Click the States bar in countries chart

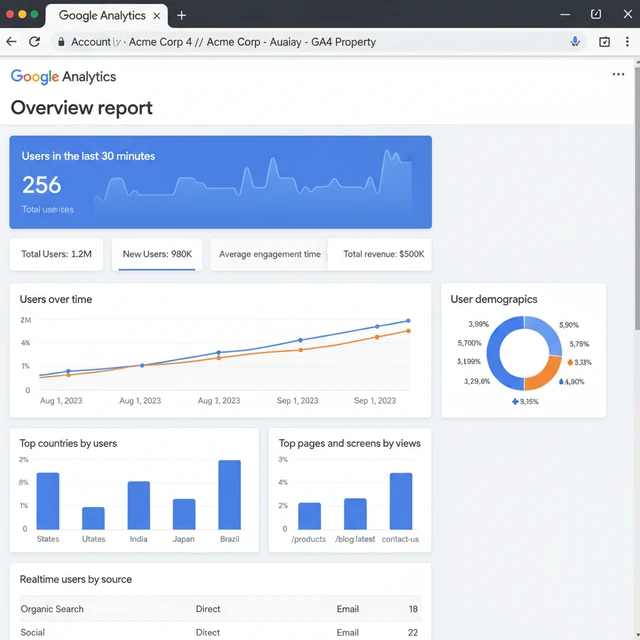coord(48,501)
